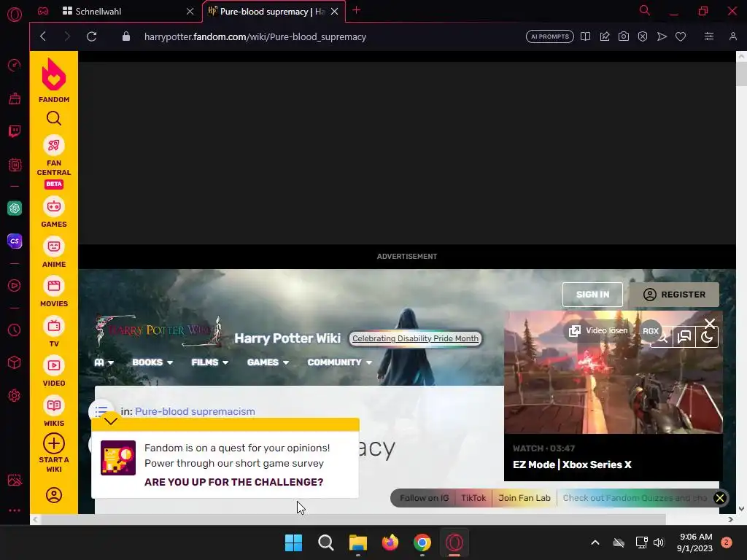Click Video lösen detach button
Viewport: 747px width, 560px height.
click(x=599, y=330)
